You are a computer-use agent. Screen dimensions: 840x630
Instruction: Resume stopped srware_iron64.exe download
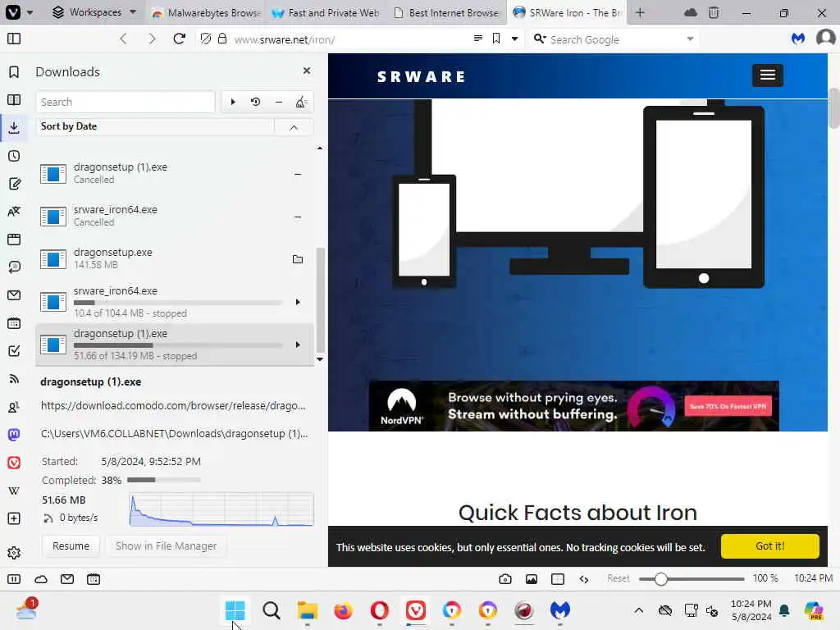pyautogui.click(x=298, y=302)
